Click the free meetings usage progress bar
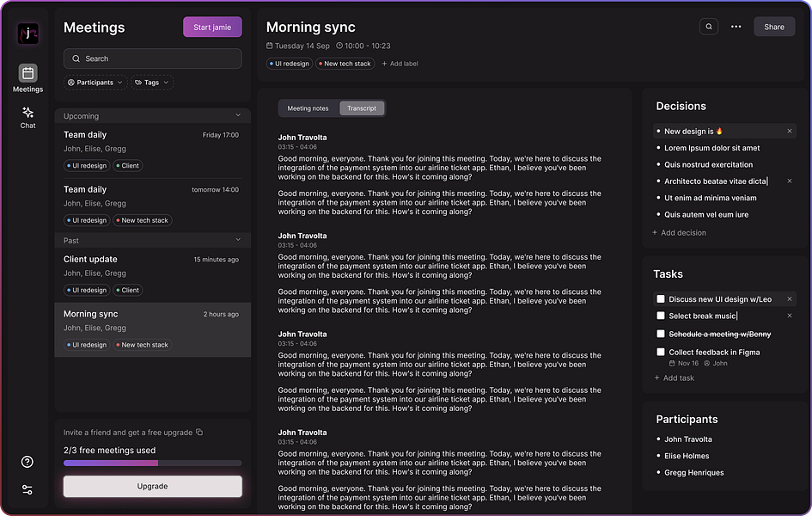The image size is (812, 516). pos(152,463)
